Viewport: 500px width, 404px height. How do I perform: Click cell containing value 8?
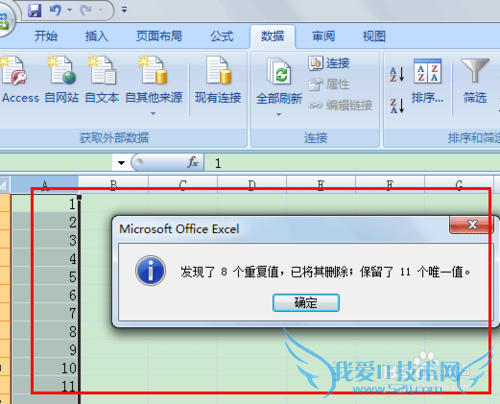45,331
